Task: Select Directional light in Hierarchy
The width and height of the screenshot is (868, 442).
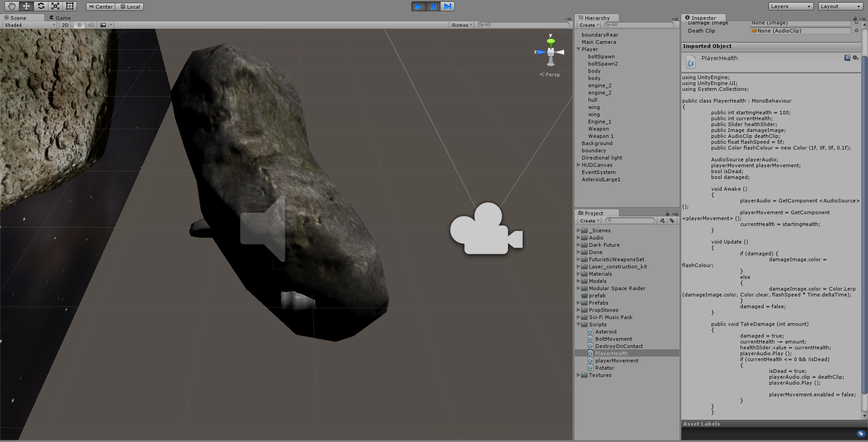Action: (x=602, y=158)
